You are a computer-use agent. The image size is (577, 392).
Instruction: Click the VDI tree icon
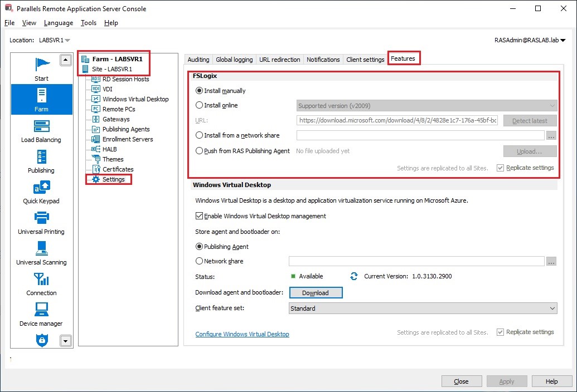click(x=96, y=89)
